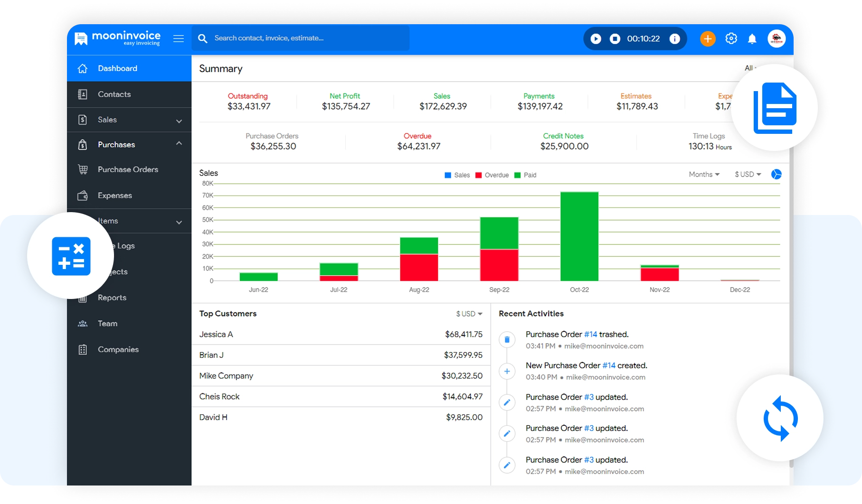
Task: Stop the running timer
Action: [615, 39]
